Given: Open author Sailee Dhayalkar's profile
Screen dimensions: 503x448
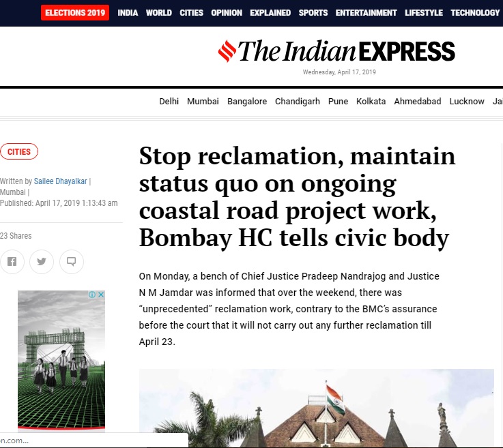Looking at the screenshot, I should coord(60,181).
